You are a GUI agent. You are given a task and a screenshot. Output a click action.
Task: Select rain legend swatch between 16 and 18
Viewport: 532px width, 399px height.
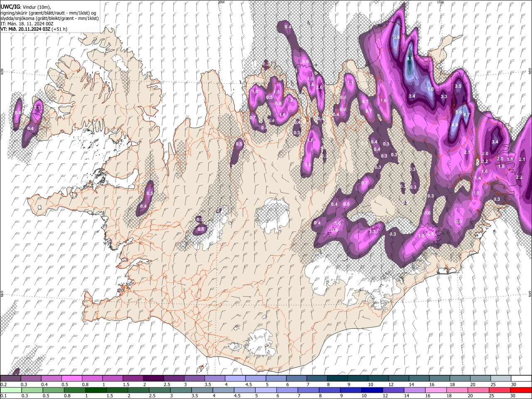(x=435, y=390)
